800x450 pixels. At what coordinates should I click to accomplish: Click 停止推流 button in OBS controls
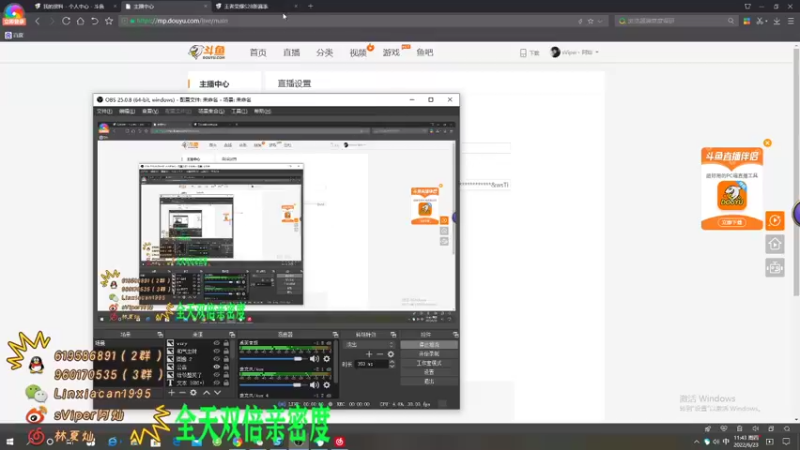[x=429, y=345]
